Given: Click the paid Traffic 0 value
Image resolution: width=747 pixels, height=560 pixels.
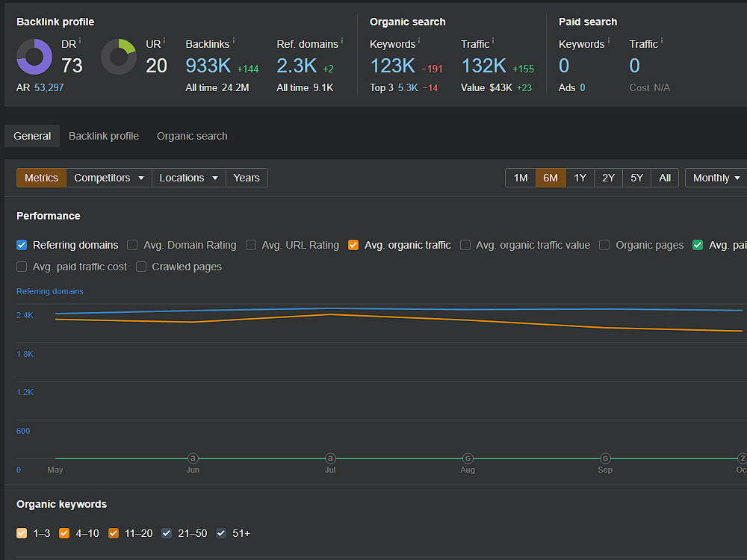Looking at the screenshot, I should click(x=634, y=66).
